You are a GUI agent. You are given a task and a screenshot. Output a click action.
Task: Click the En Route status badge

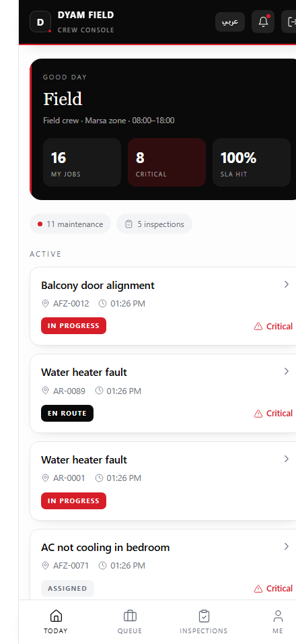(x=67, y=413)
